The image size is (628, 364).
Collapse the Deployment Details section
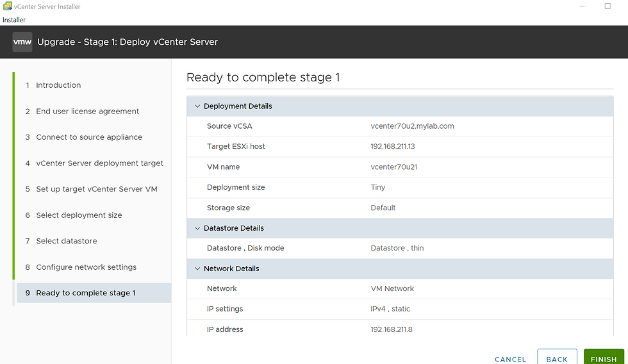tap(197, 106)
